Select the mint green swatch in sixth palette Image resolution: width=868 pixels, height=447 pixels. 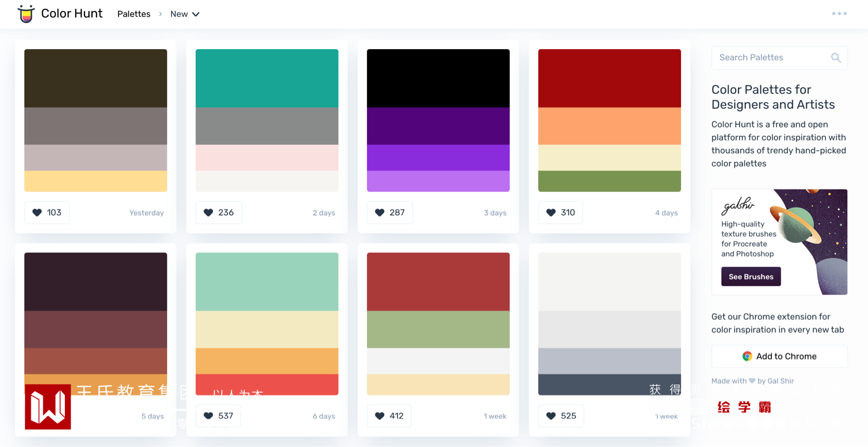tap(267, 282)
